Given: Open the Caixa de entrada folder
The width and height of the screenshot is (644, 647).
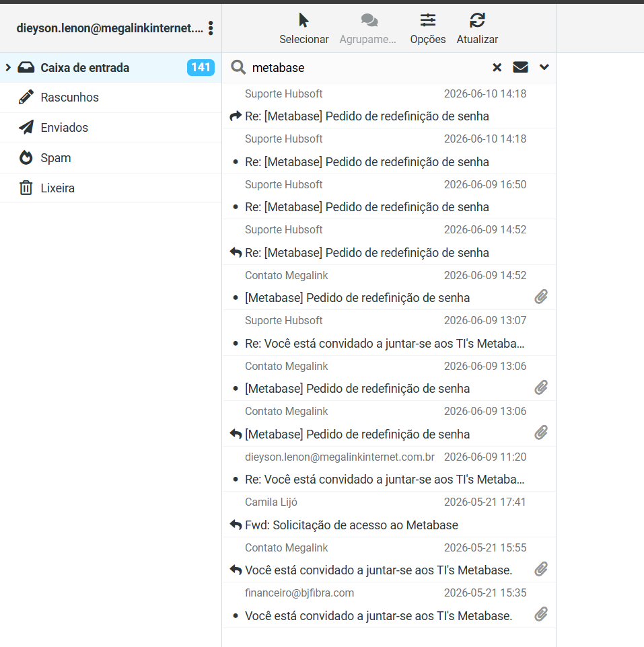Looking at the screenshot, I should (110, 68).
